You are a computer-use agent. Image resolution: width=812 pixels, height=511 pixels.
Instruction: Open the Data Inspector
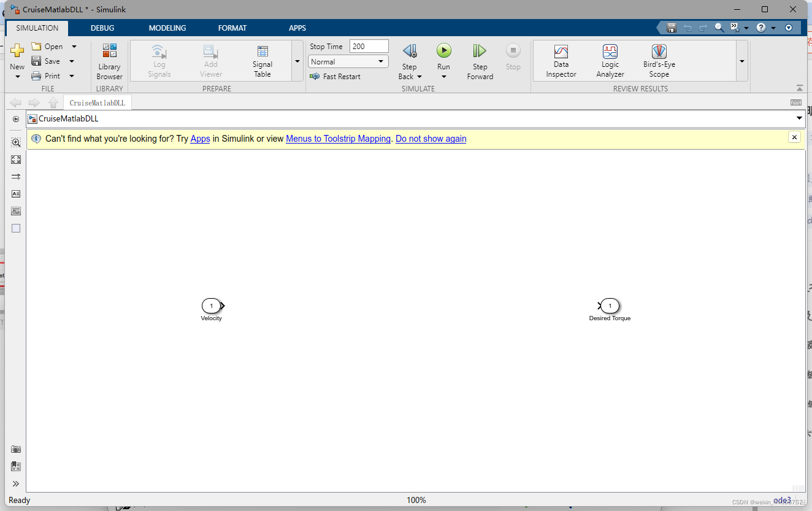pyautogui.click(x=561, y=61)
